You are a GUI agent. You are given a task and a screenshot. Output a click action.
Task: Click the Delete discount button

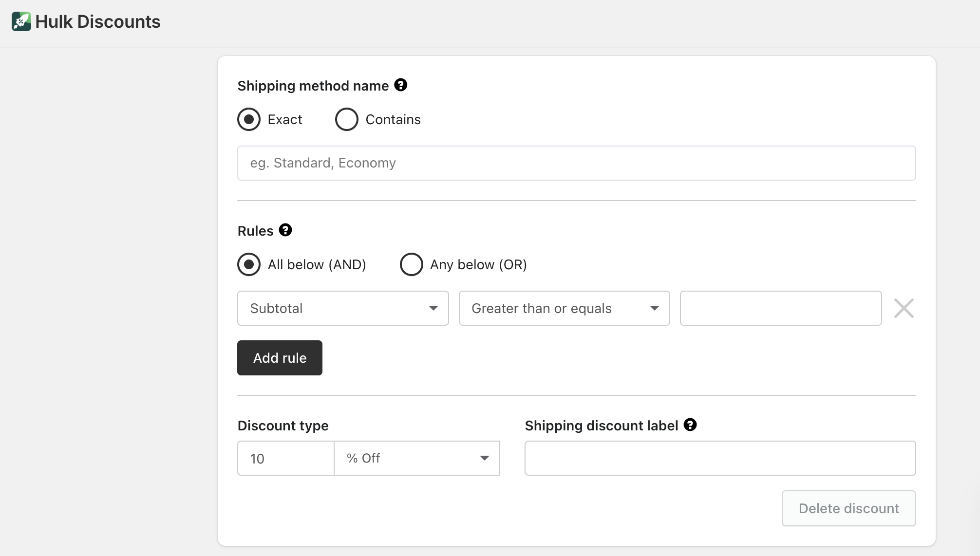pyautogui.click(x=848, y=508)
